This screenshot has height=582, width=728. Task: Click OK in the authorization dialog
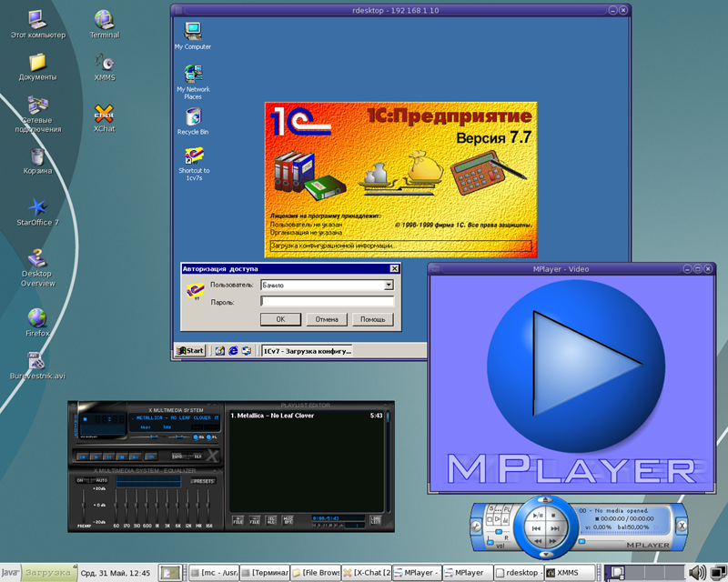pyautogui.click(x=280, y=319)
